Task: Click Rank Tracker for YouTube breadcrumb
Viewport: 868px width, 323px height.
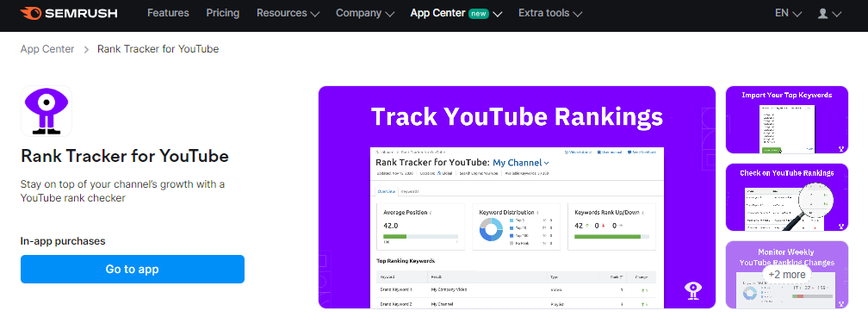Action: pos(158,49)
